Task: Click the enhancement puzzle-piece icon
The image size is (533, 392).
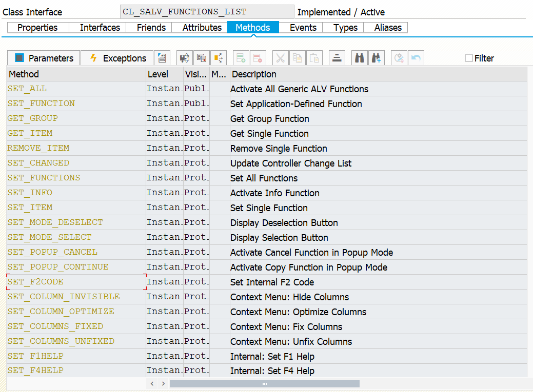Action: (185, 58)
